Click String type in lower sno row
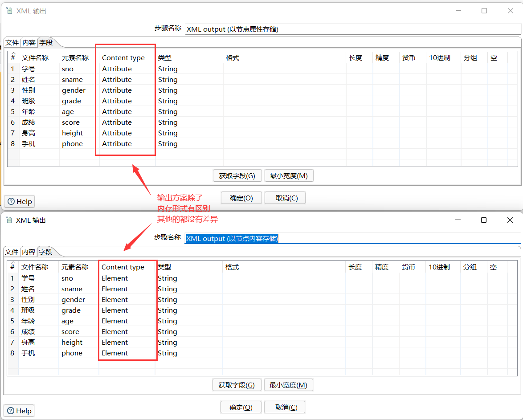The image size is (523, 420). click(189, 278)
